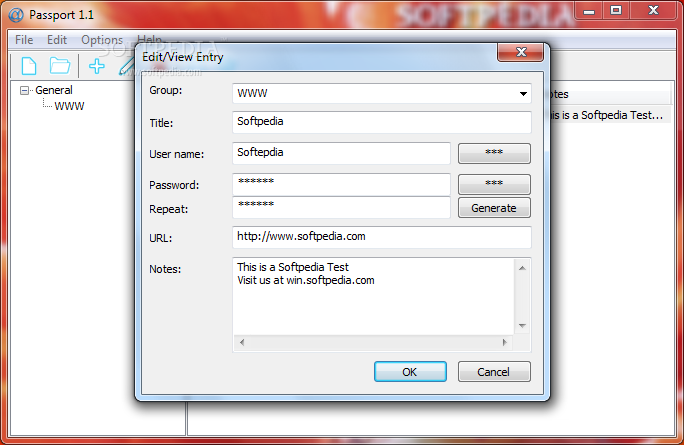Toggle user name masking with *** button
The width and height of the screenshot is (684, 445).
494,153
